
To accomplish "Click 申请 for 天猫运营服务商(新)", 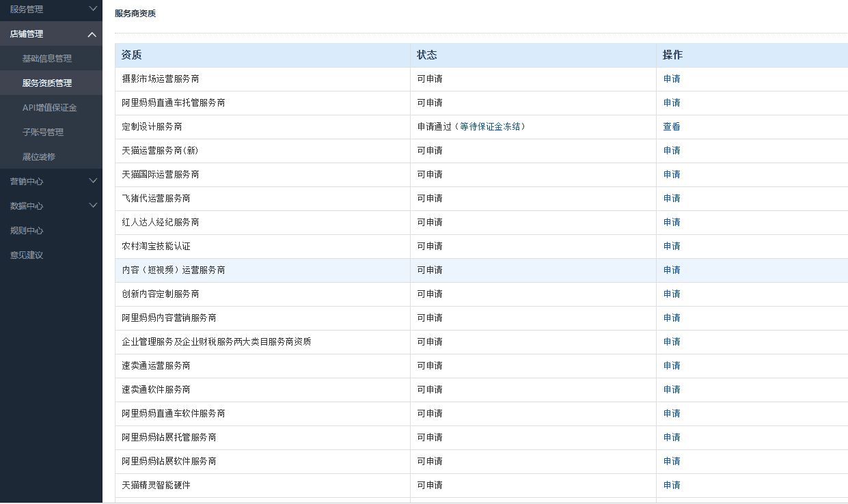I will (x=672, y=151).
